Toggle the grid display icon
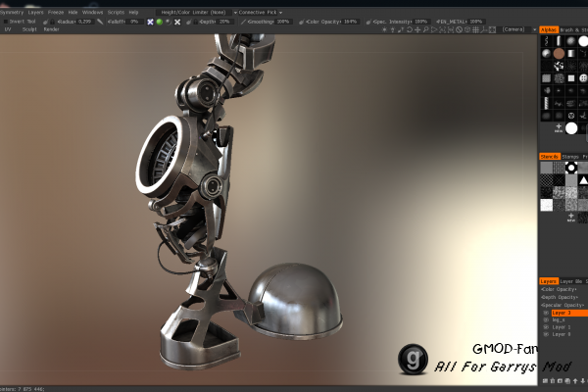Viewport: 588px width, 392px height. (x=475, y=29)
